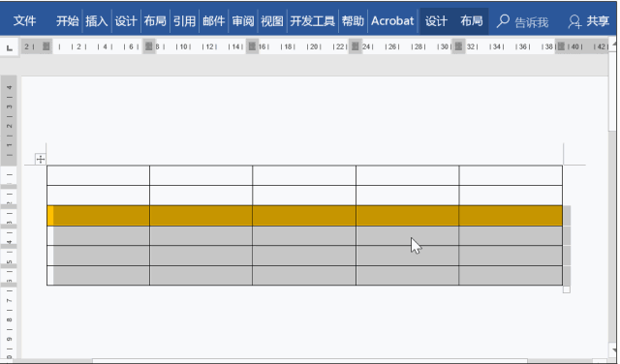Click the 告诉我 search box text
Screen dimensions: 620x364
click(532, 22)
